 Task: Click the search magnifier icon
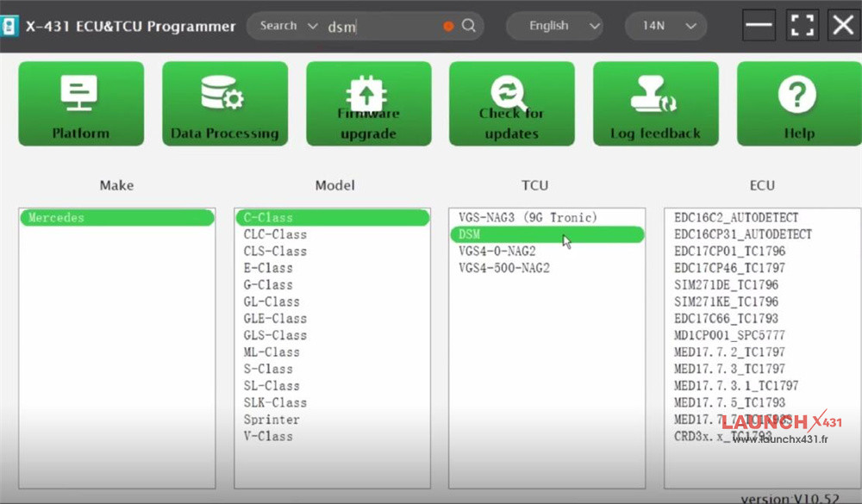(x=469, y=26)
